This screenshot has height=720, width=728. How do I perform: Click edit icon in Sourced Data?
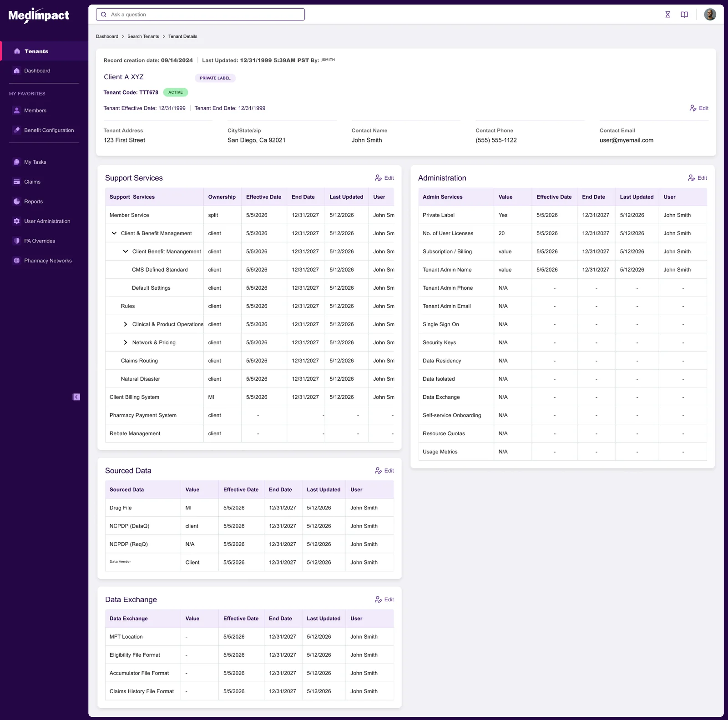point(378,471)
